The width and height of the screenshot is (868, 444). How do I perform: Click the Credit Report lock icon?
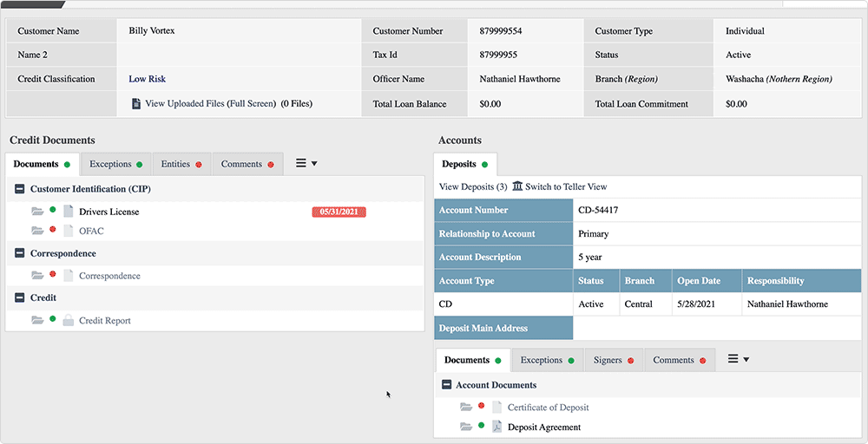(x=69, y=321)
